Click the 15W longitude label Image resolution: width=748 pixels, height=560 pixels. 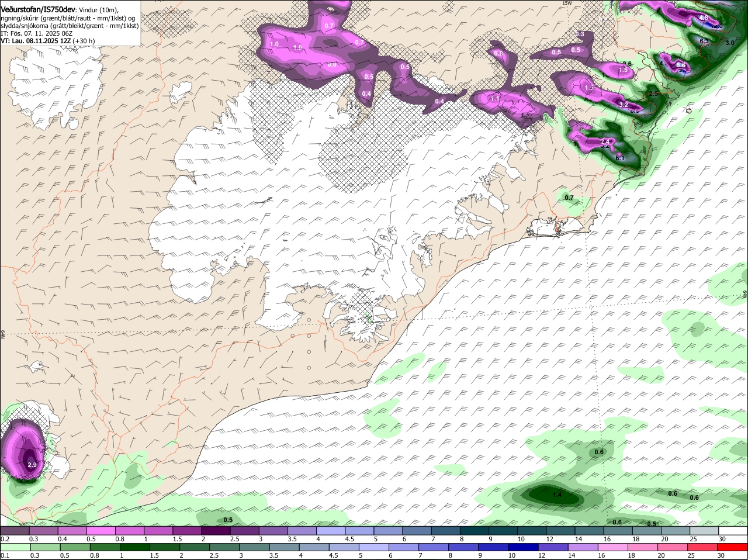coord(566,3)
